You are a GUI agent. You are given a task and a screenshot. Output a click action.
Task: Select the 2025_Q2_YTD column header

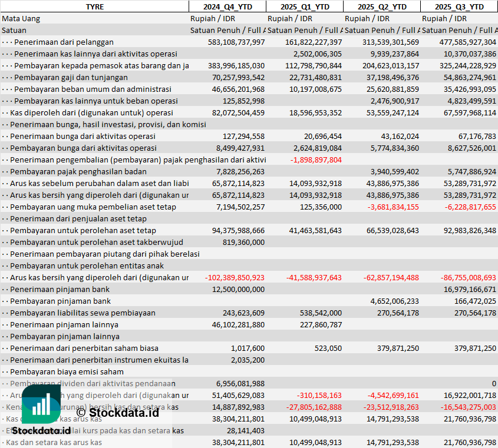click(x=381, y=6)
